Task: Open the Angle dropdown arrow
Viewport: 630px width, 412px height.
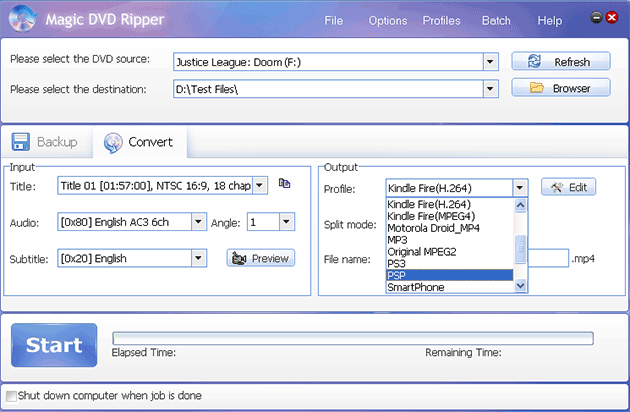Action: (x=286, y=221)
